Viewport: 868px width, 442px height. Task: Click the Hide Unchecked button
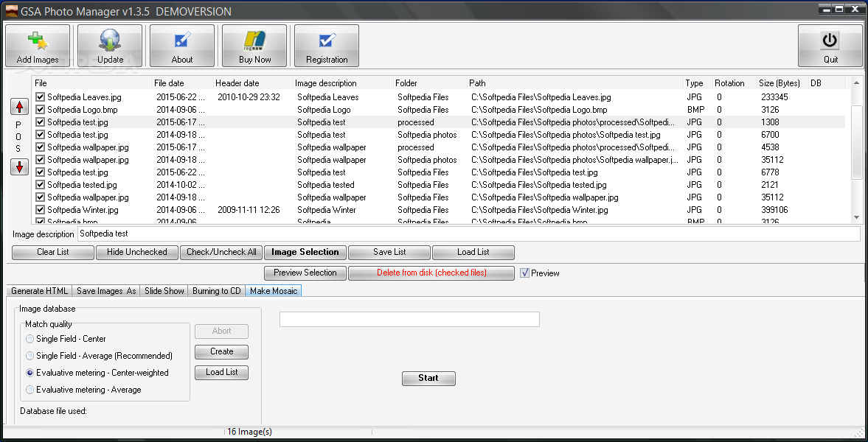[137, 252]
